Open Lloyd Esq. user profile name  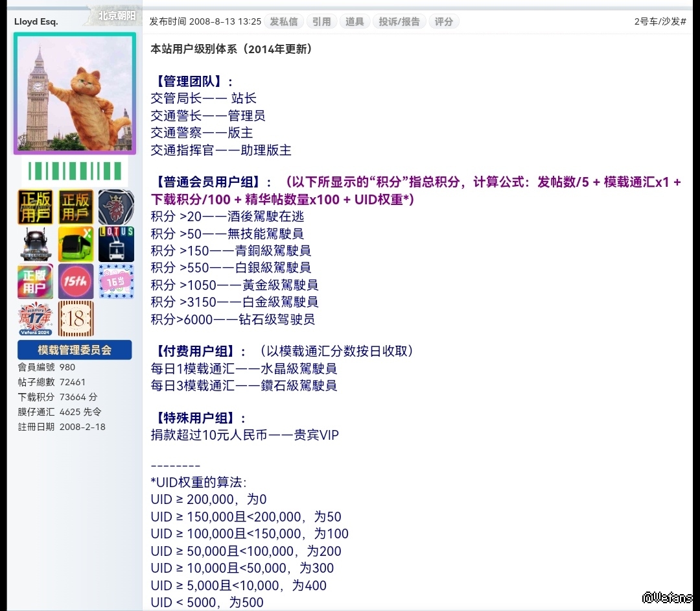point(36,21)
